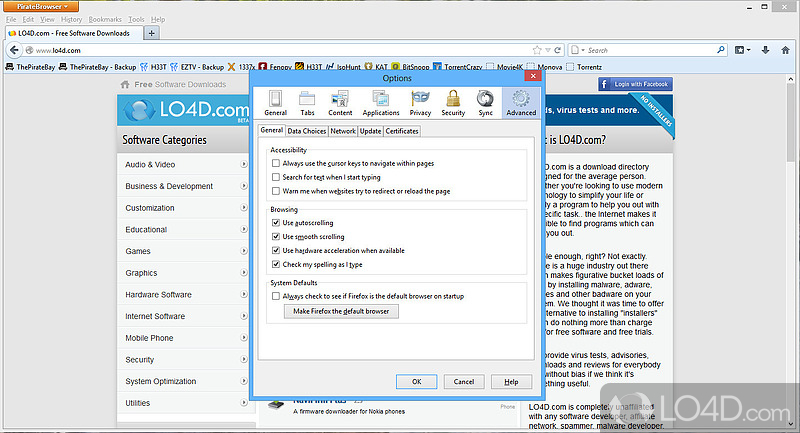Open ThePirateBay bookmark
The width and height of the screenshot is (800, 433).
click(30, 67)
